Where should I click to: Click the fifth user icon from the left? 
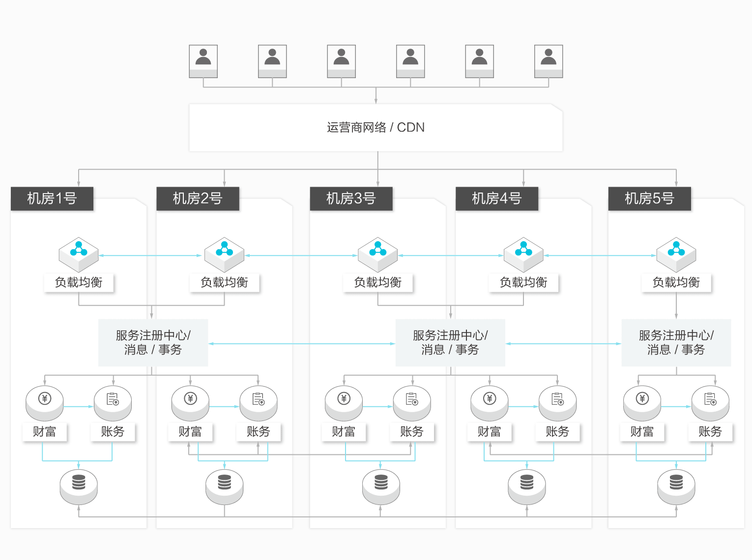click(479, 61)
